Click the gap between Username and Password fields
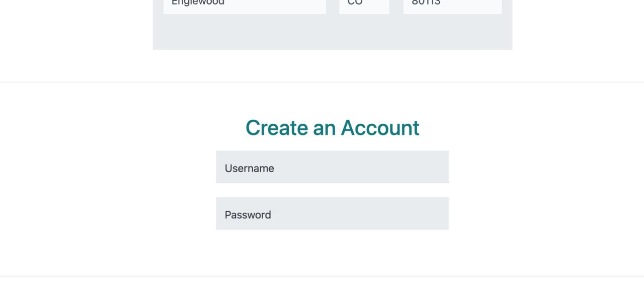The image size is (644, 302). coord(332,190)
